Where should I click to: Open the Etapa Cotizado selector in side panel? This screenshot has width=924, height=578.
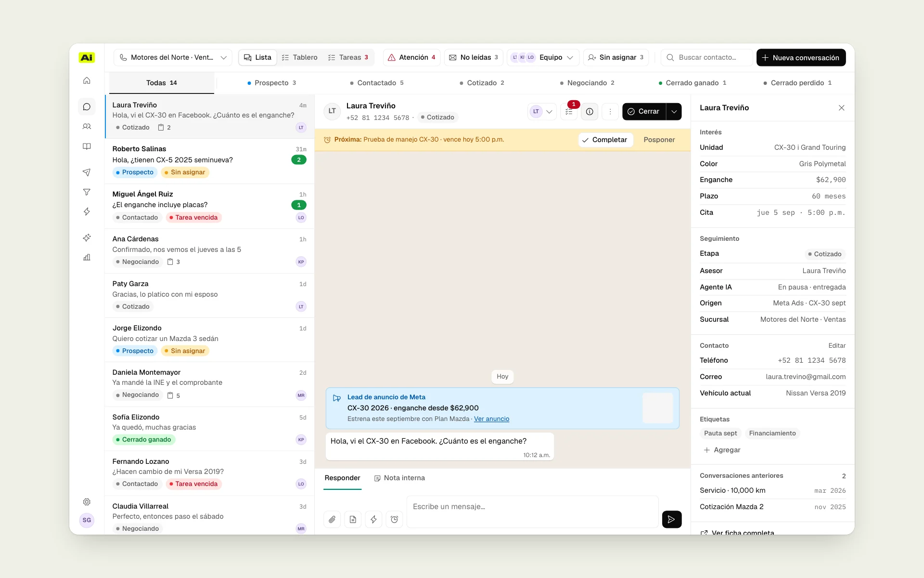coord(825,254)
